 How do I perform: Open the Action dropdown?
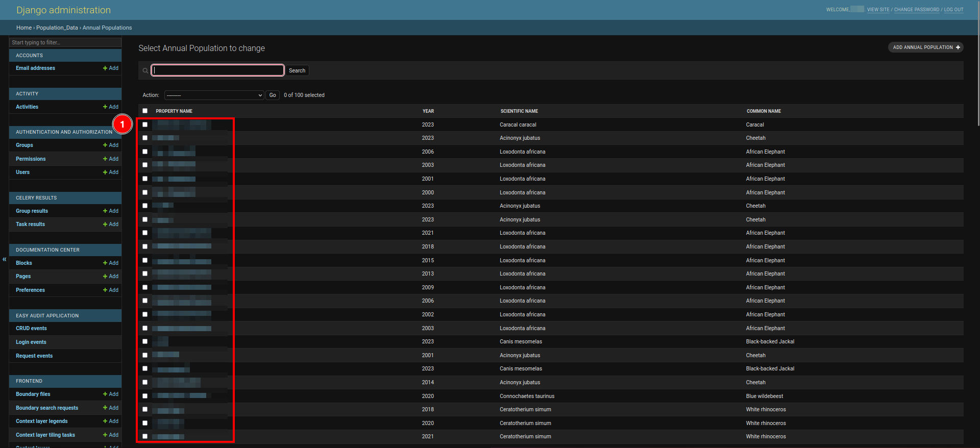214,95
